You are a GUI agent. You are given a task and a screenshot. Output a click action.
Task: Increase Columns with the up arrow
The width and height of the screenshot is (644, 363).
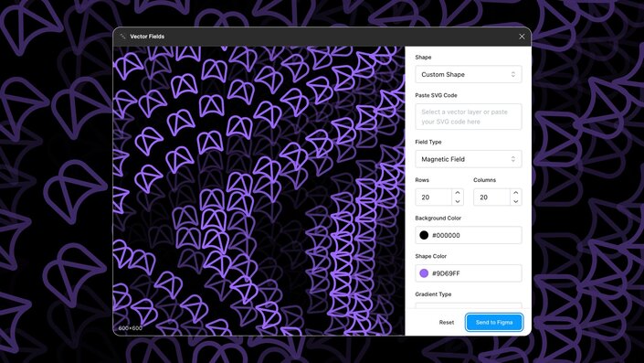[x=516, y=193]
